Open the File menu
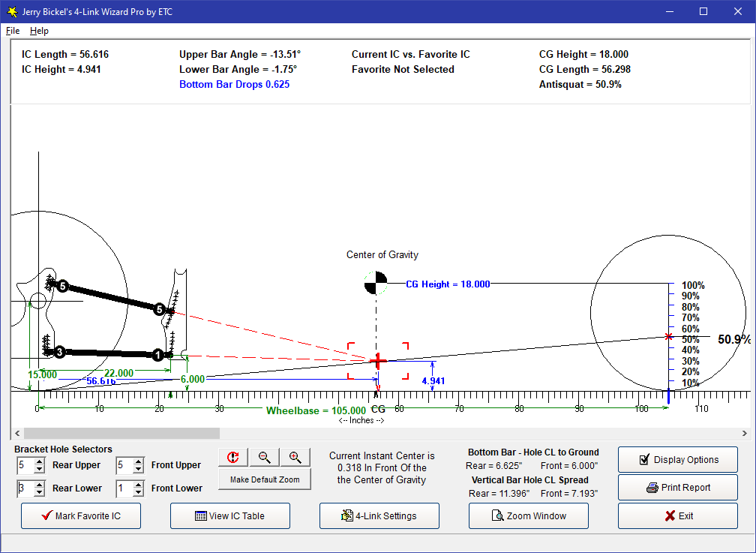 click(x=13, y=31)
